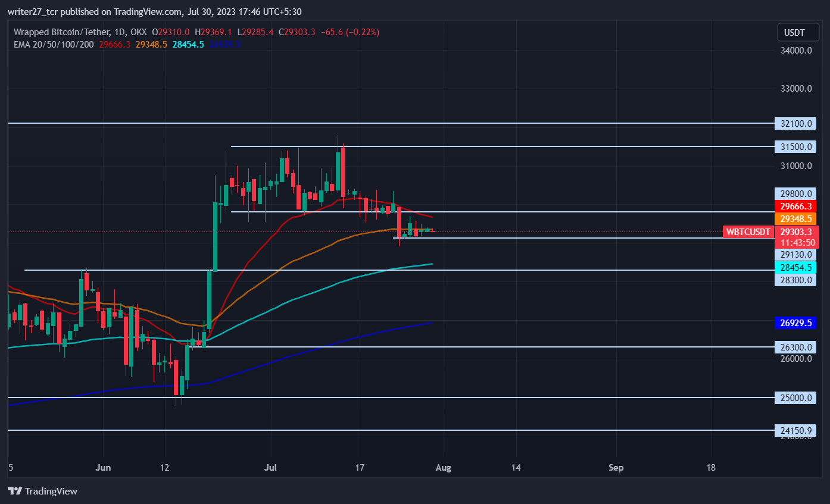Image resolution: width=830 pixels, height=504 pixels.
Task: Click the orange 29348.5 EMA axis label
Action: point(796,218)
